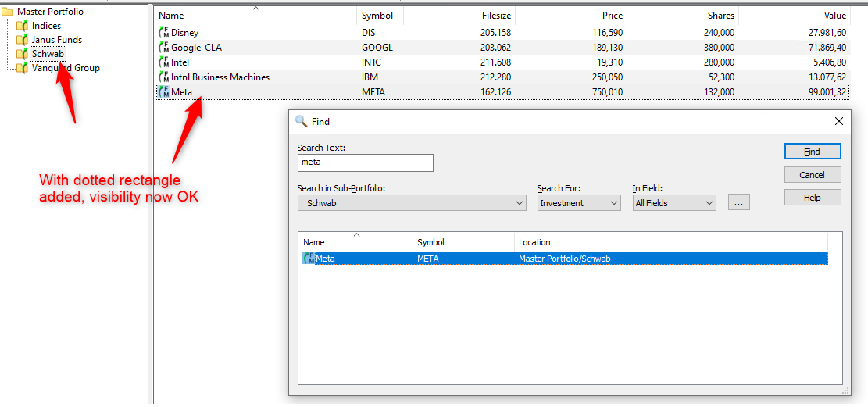Click the Intel investment icon
The width and height of the screenshot is (868, 407).
click(x=164, y=62)
